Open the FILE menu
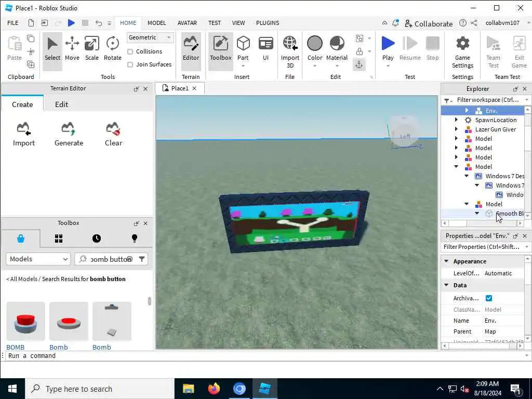 coord(13,23)
